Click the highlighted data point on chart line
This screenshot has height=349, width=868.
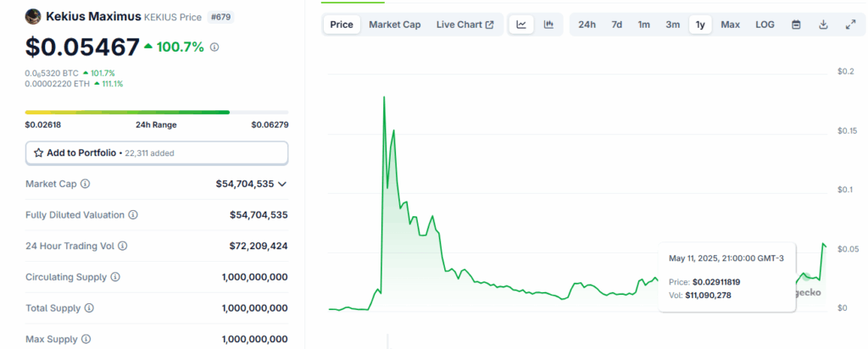(x=807, y=276)
